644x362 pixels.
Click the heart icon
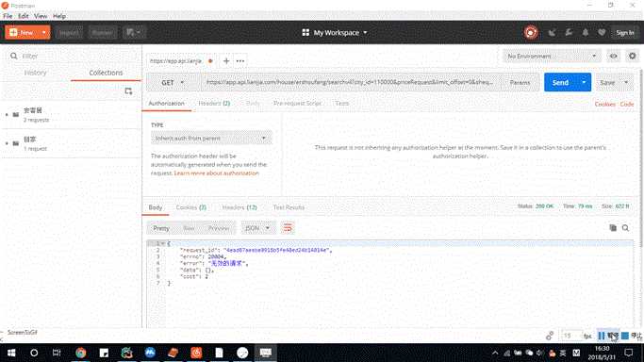pyautogui.click(x=602, y=32)
